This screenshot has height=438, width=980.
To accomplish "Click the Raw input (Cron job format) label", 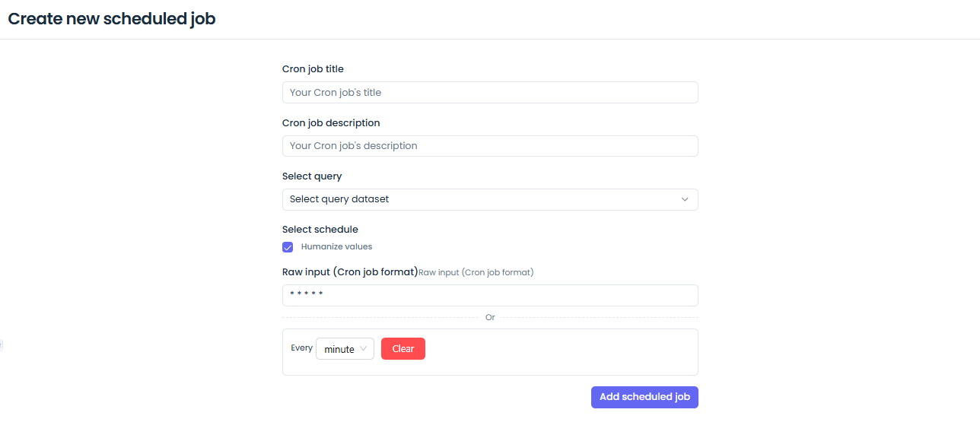I will tap(349, 271).
